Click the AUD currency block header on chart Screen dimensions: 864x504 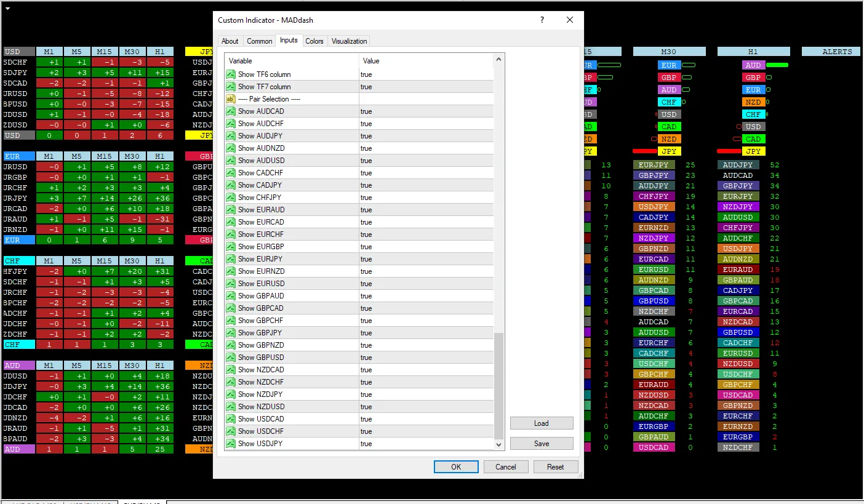pyautogui.click(x=19, y=366)
